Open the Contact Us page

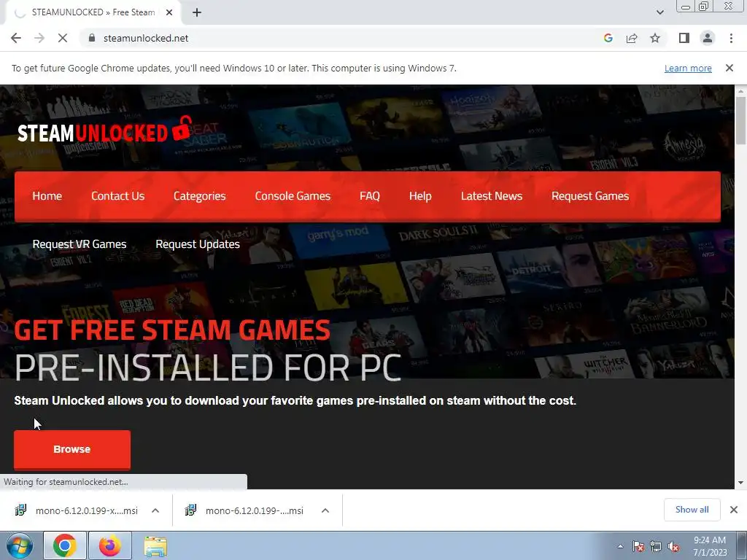point(117,196)
